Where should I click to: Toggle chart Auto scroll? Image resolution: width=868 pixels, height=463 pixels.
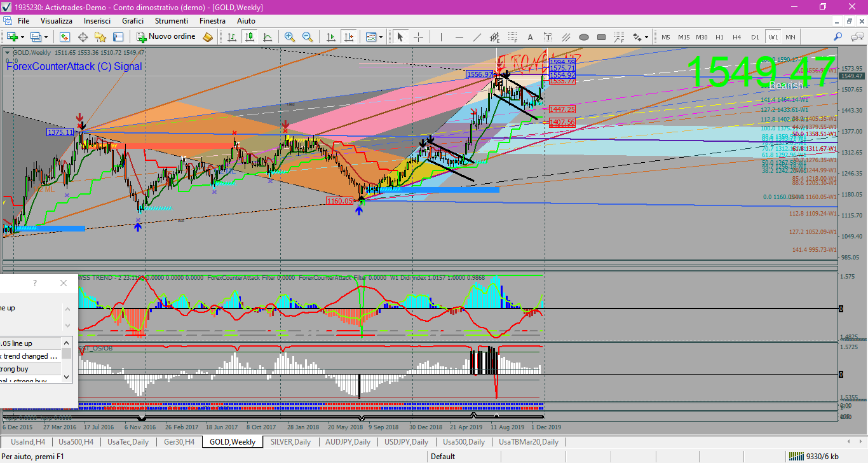[330, 37]
